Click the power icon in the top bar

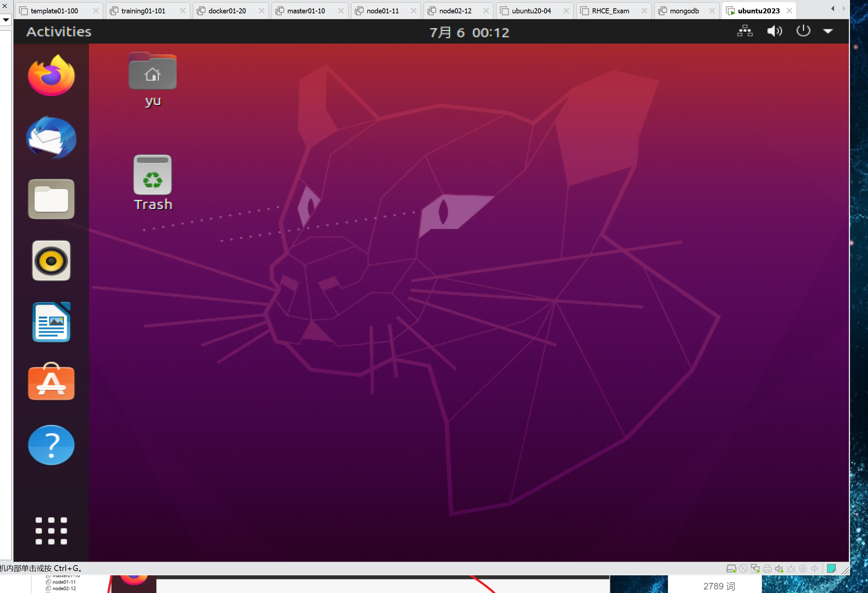tap(803, 31)
